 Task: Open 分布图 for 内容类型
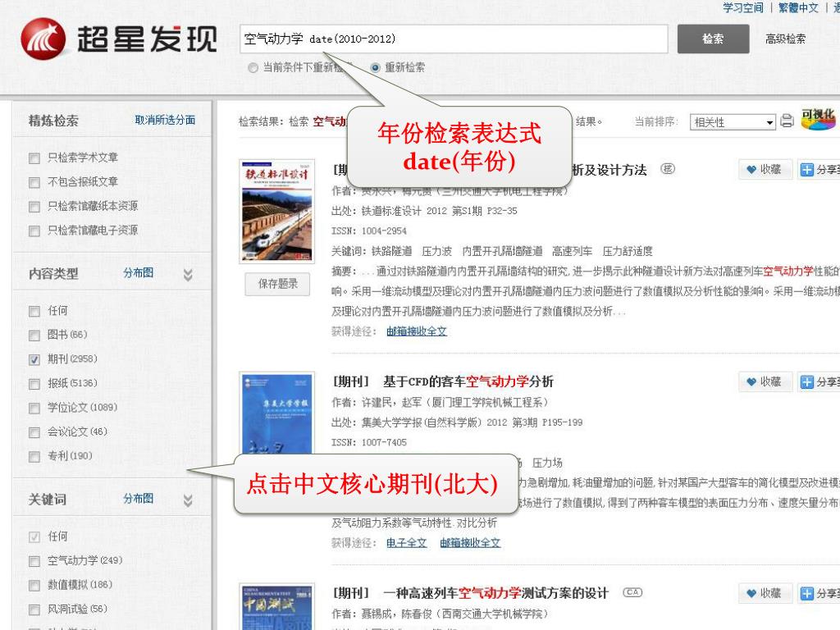138,272
